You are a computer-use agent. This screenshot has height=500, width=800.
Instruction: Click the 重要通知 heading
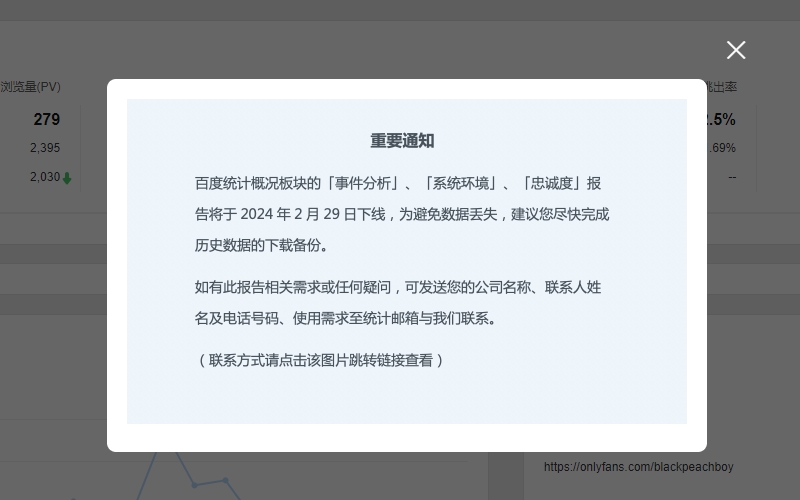tap(402, 141)
